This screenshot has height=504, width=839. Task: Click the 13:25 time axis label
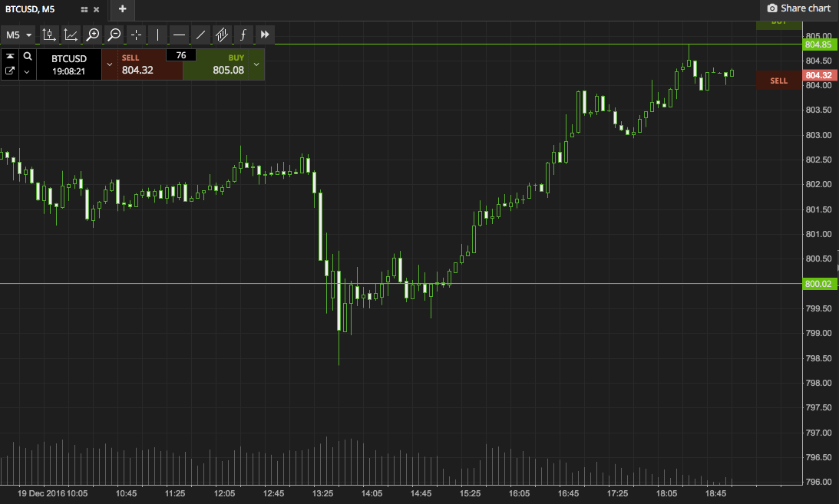pos(322,493)
